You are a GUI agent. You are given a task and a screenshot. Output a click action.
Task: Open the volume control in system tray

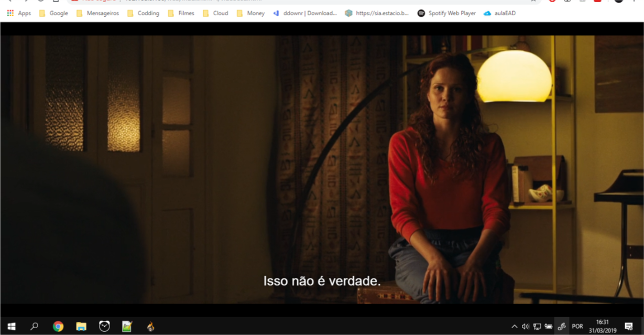526,326
